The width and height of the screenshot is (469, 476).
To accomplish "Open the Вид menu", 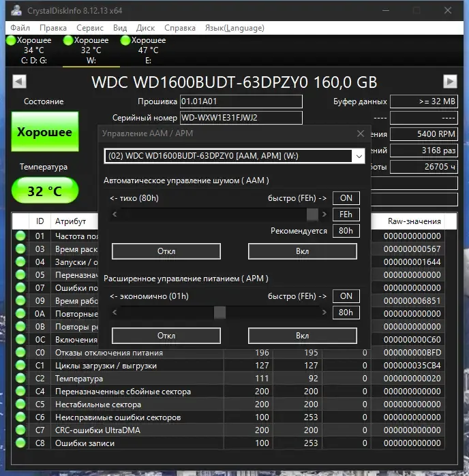I will pyautogui.click(x=120, y=28).
